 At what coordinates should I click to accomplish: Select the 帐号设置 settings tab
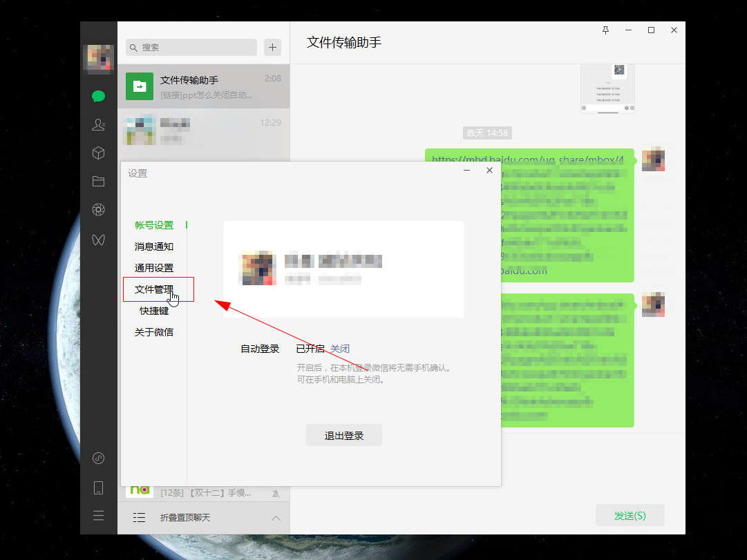154,225
